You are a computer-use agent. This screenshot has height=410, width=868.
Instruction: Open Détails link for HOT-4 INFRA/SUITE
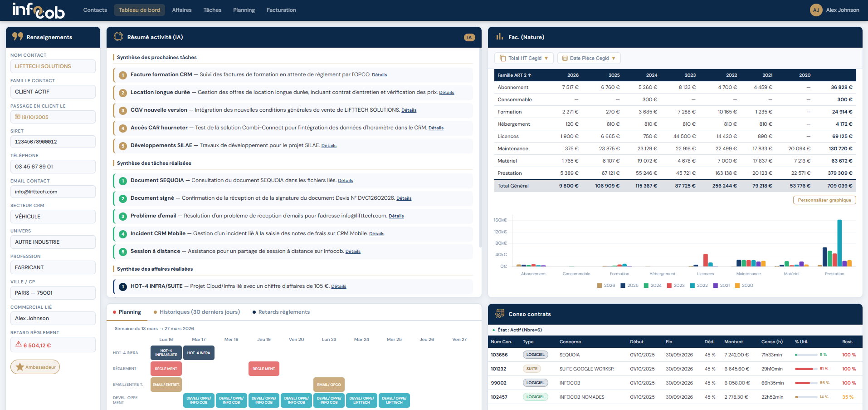pyautogui.click(x=339, y=287)
